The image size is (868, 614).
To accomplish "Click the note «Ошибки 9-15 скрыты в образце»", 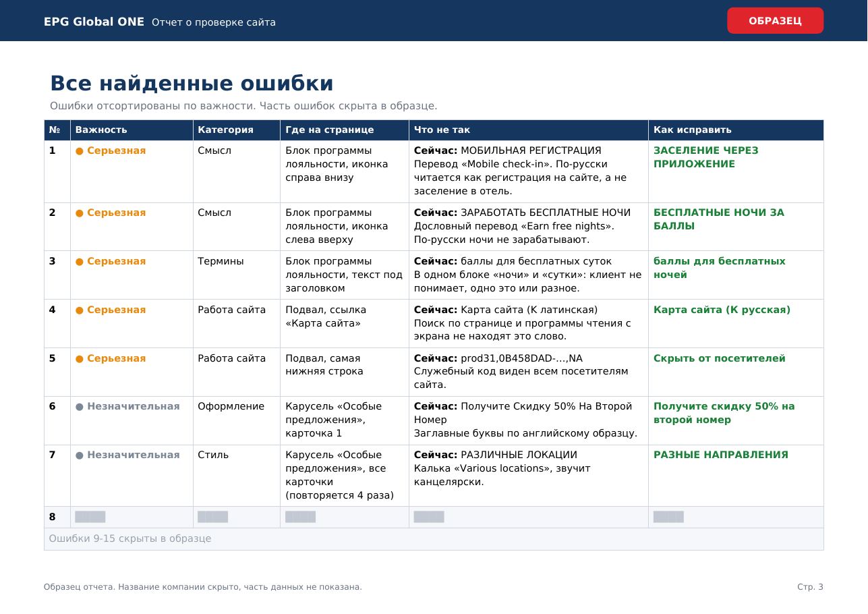I will [130, 538].
